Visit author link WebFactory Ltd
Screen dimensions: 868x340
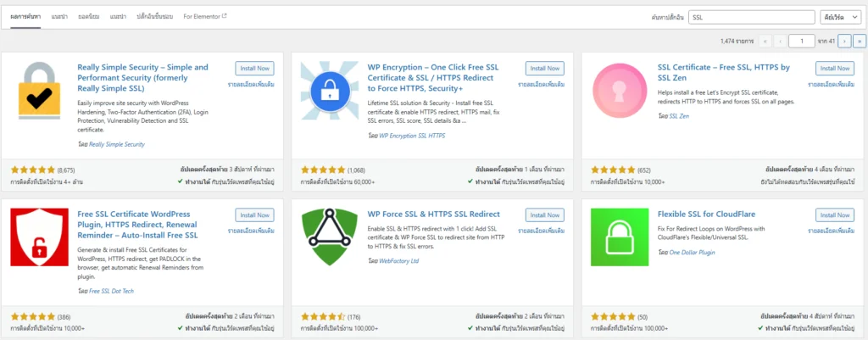click(398, 261)
